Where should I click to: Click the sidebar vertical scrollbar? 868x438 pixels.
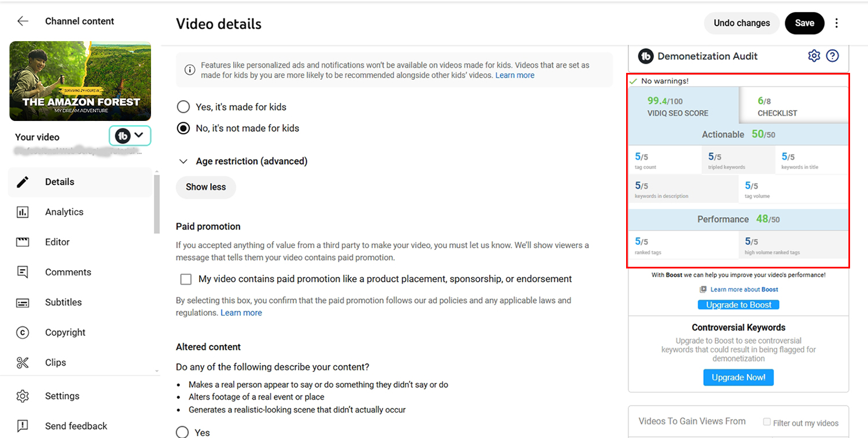(x=157, y=204)
